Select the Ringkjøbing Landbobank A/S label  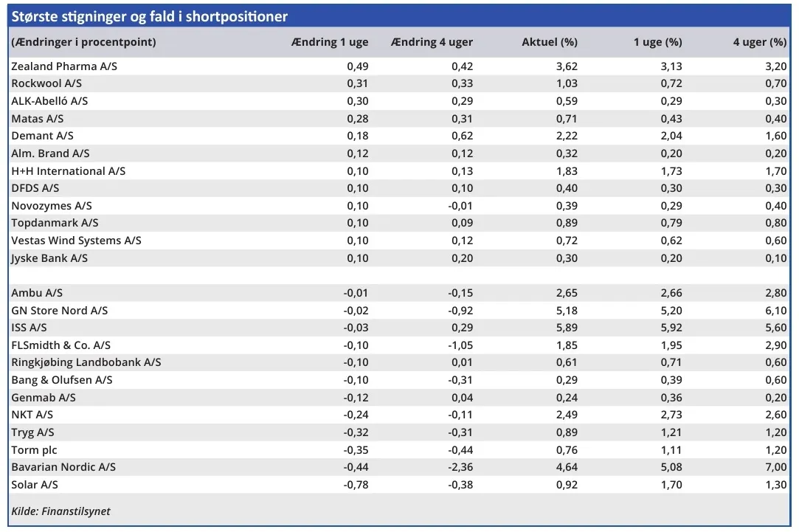point(86,362)
